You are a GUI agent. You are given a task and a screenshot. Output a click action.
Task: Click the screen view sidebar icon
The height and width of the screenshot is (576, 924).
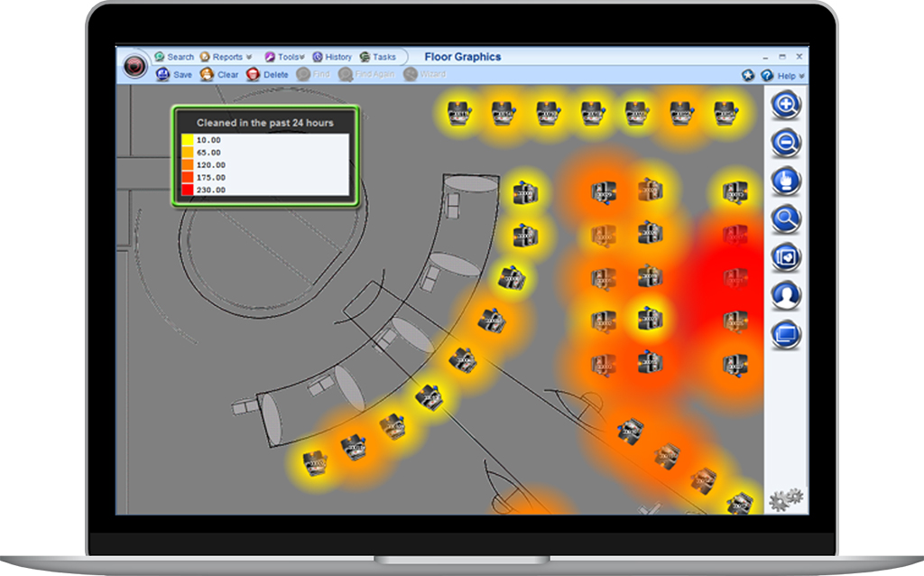(786, 334)
